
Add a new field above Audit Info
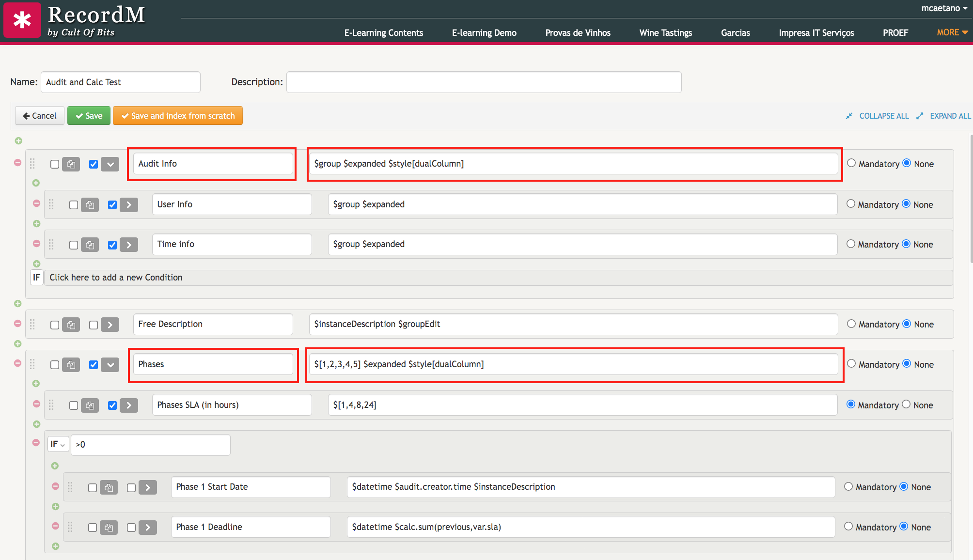(x=18, y=141)
